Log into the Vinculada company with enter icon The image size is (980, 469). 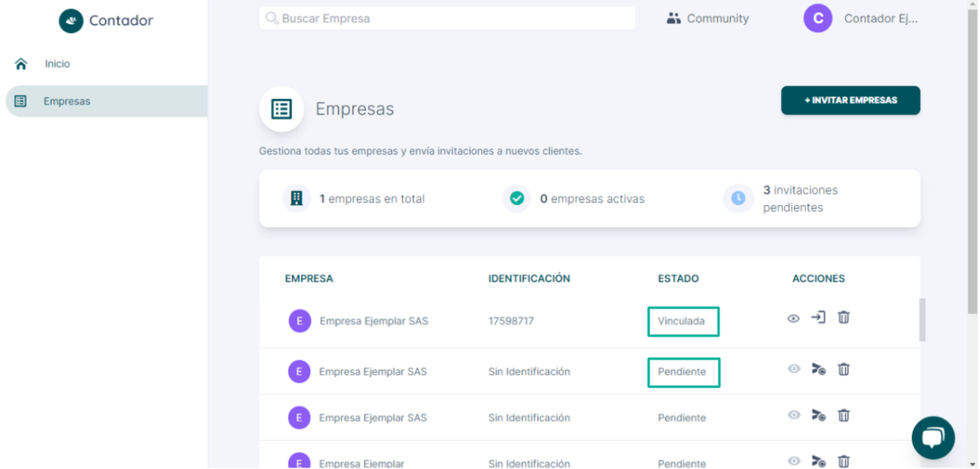click(818, 318)
